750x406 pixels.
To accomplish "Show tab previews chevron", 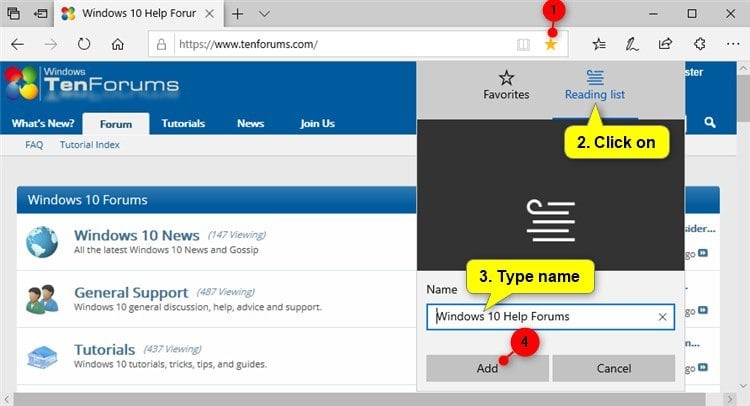I will coord(264,14).
